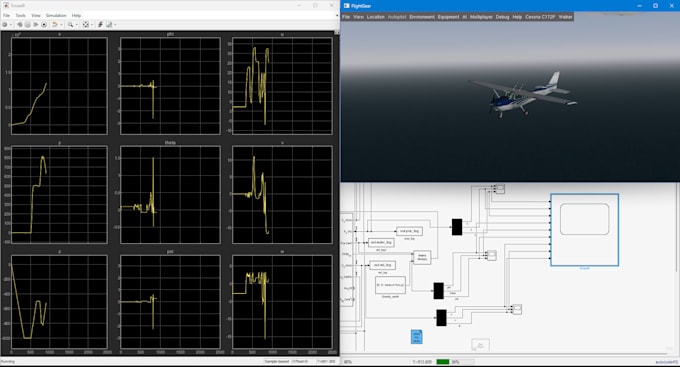The width and height of the screenshot is (680, 367).
Task: Select the top black demux block in Simulink
Action: 457,227
